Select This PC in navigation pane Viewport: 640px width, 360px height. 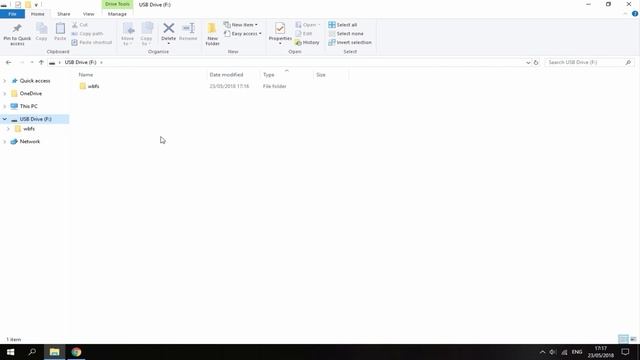point(29,106)
